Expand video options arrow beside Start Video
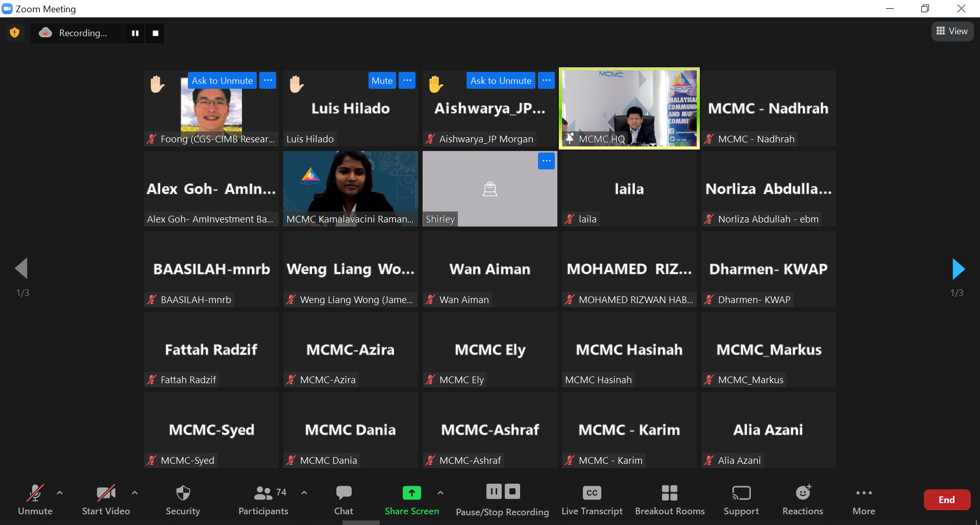This screenshot has height=525, width=980. click(x=135, y=493)
